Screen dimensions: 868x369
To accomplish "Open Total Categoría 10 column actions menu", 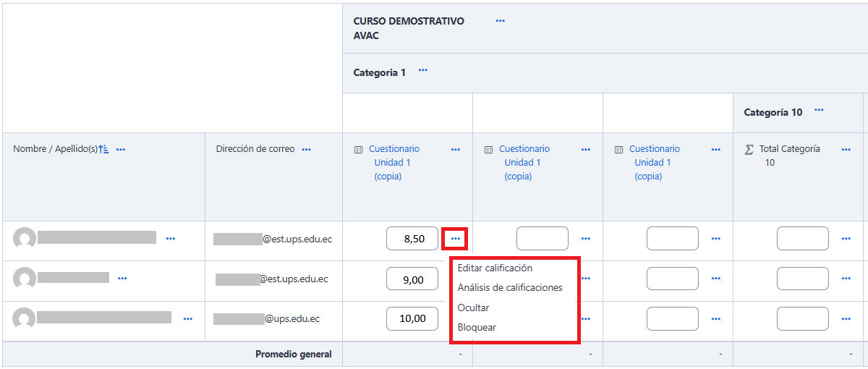I will click(x=846, y=150).
